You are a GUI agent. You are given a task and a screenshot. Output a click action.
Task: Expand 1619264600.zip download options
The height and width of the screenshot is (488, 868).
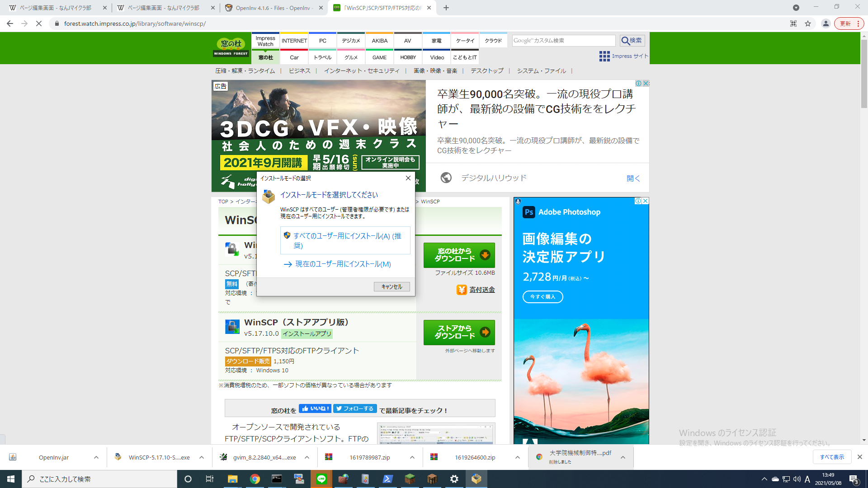pos(518,457)
